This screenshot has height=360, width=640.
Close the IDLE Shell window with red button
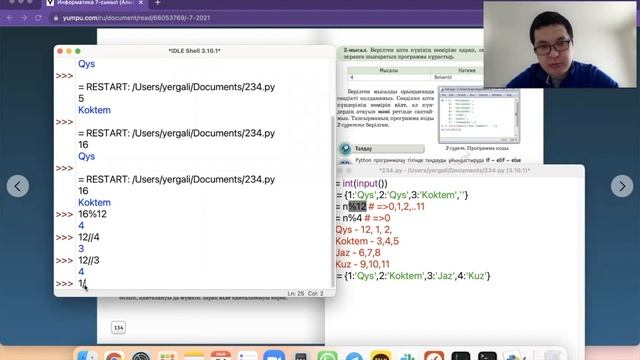tap(60, 51)
